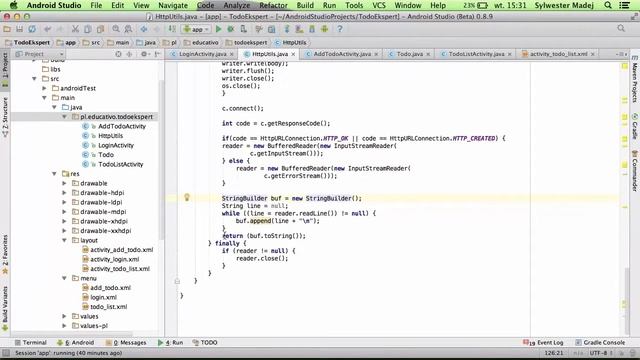Click the Settings wrench toolbar icon
Screen dimensions: 640x360
click(x=259, y=29)
